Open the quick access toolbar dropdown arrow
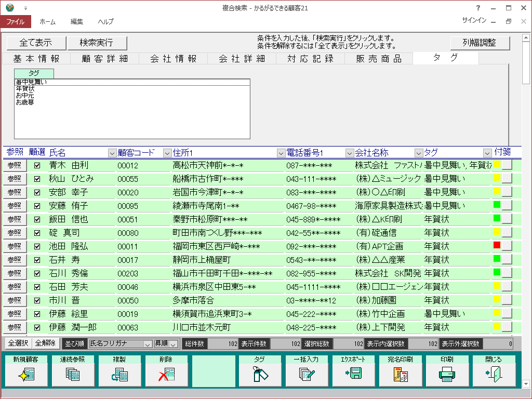Viewport: 532px width, 399px height. (x=26, y=8)
